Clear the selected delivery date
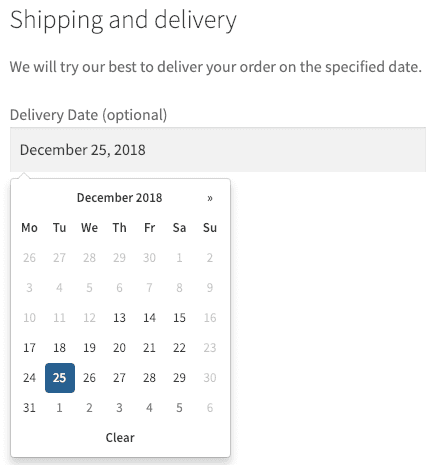The image size is (433, 465). (x=120, y=437)
